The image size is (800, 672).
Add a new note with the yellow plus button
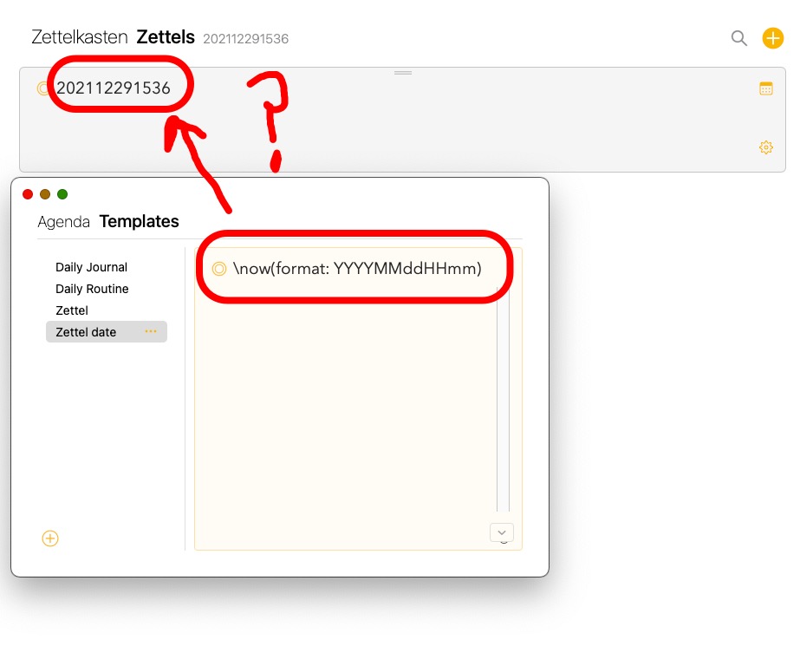[773, 38]
